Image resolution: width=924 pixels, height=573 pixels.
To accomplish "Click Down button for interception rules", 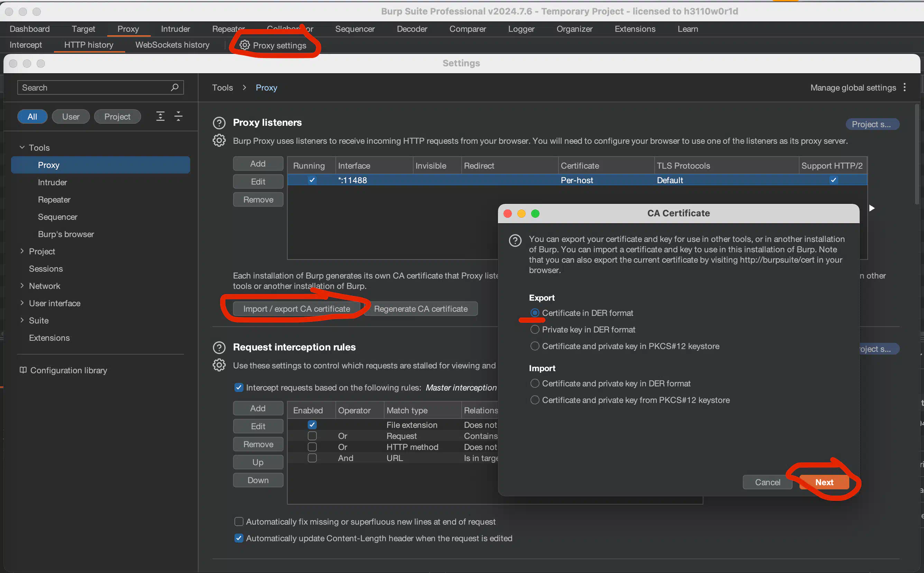I will [x=258, y=480].
